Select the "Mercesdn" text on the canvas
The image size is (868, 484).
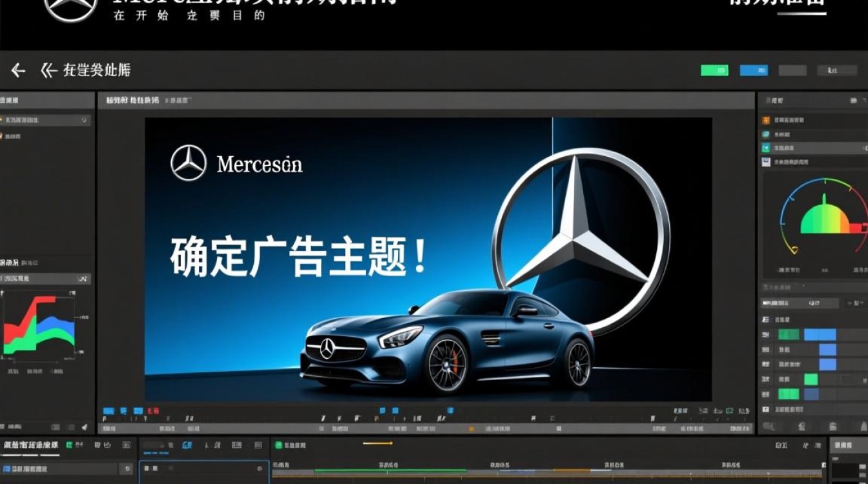coord(260,164)
